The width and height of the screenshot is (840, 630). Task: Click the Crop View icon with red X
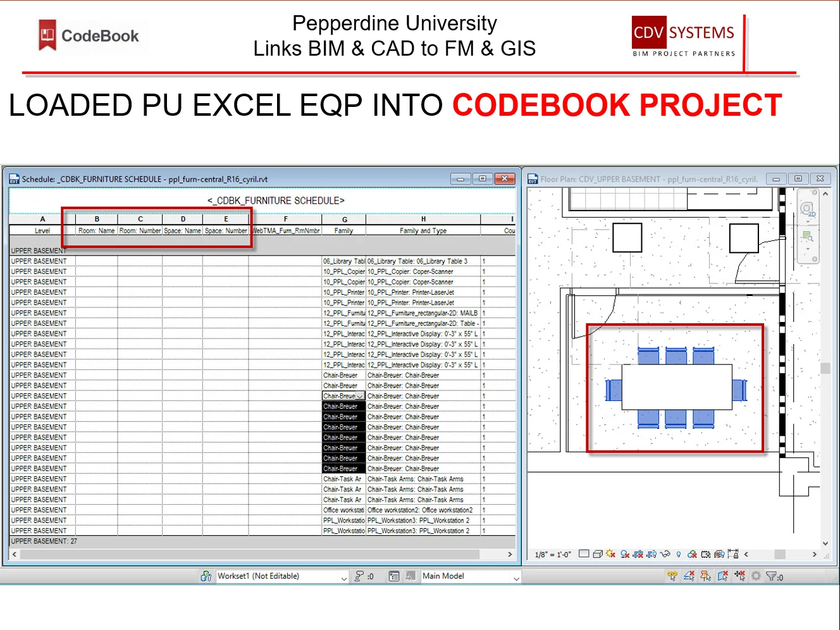(x=638, y=554)
